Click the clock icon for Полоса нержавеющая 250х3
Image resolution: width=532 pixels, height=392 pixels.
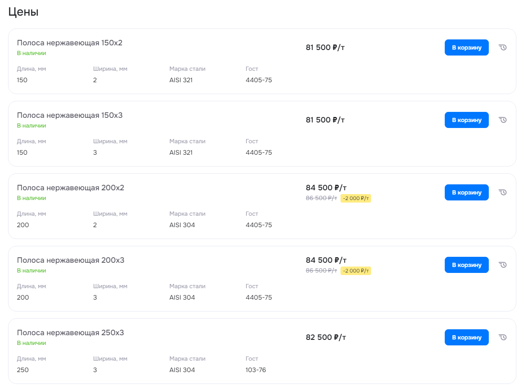pos(502,337)
